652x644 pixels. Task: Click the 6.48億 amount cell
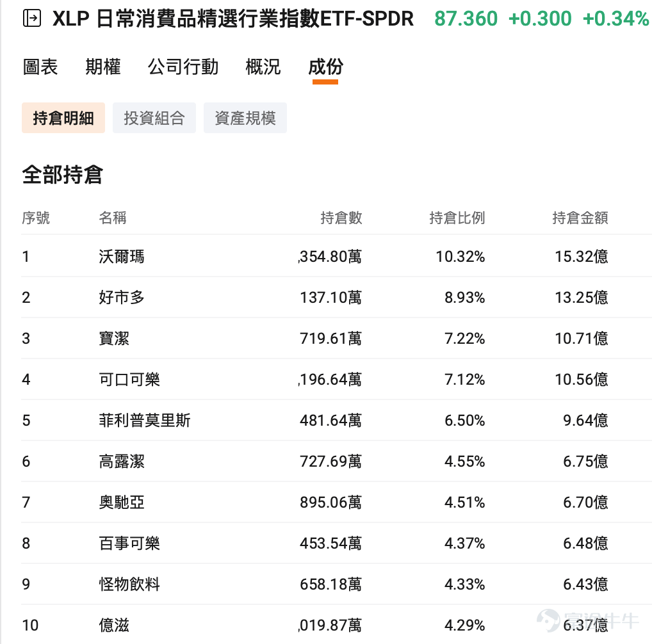[x=586, y=543]
